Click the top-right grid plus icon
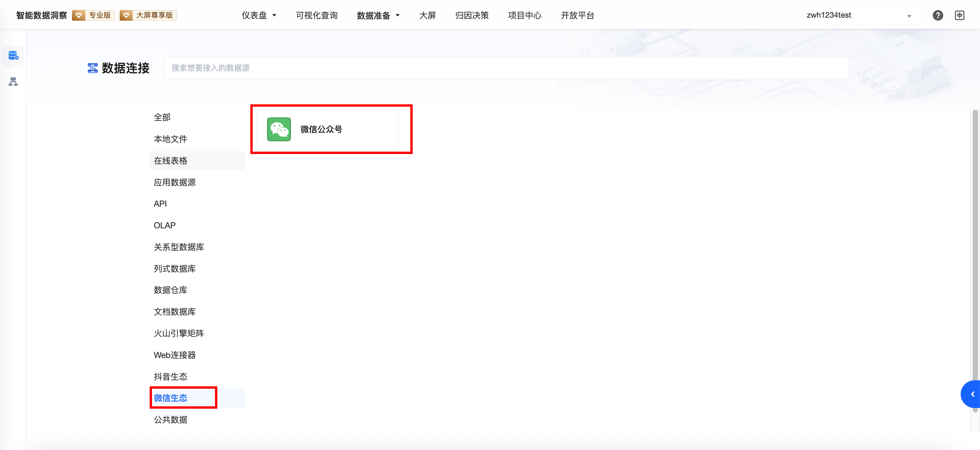The width and height of the screenshot is (980, 450). click(x=959, y=15)
